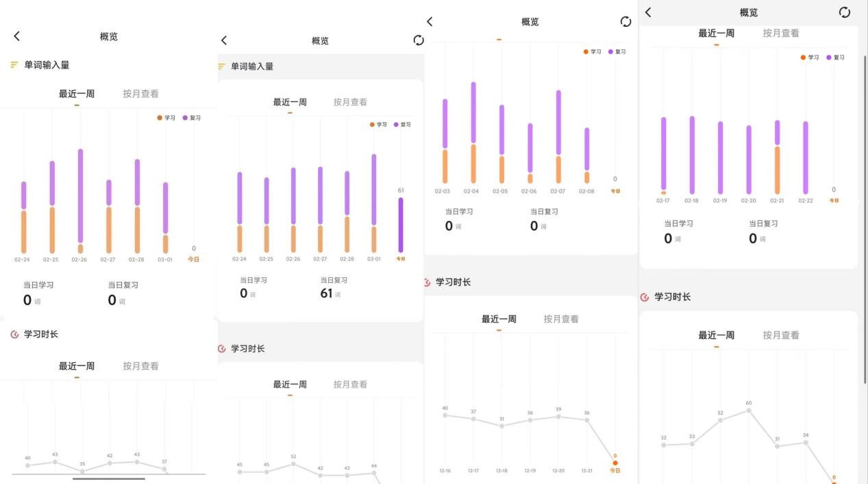This screenshot has width=868, height=484.
Task: Click 学习时长 icon above the chart peaking at 60
Action: pyautogui.click(x=645, y=297)
